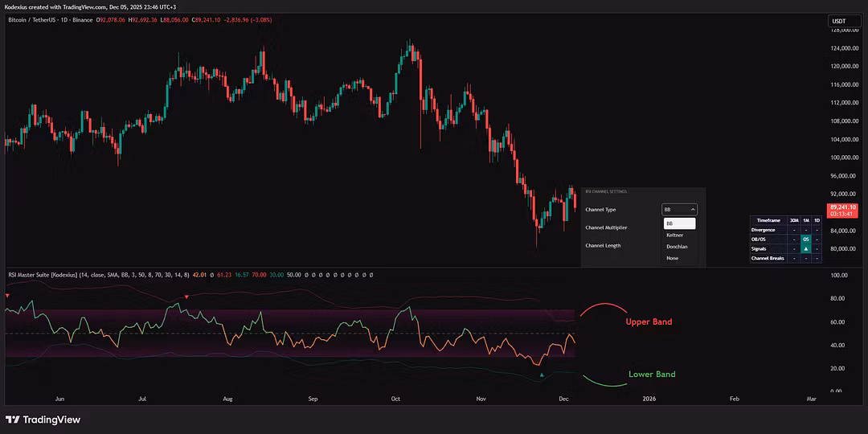Click the green up-triangle in Signals row
Image resolution: width=868 pixels, height=434 pixels.
tap(805, 248)
